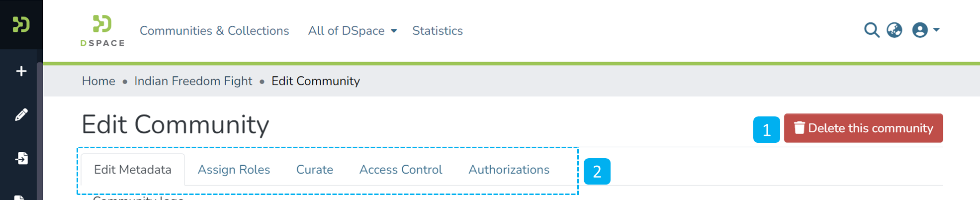Expand the All of DSpace dropdown
Viewport: 980px width, 200px height.
point(352,31)
